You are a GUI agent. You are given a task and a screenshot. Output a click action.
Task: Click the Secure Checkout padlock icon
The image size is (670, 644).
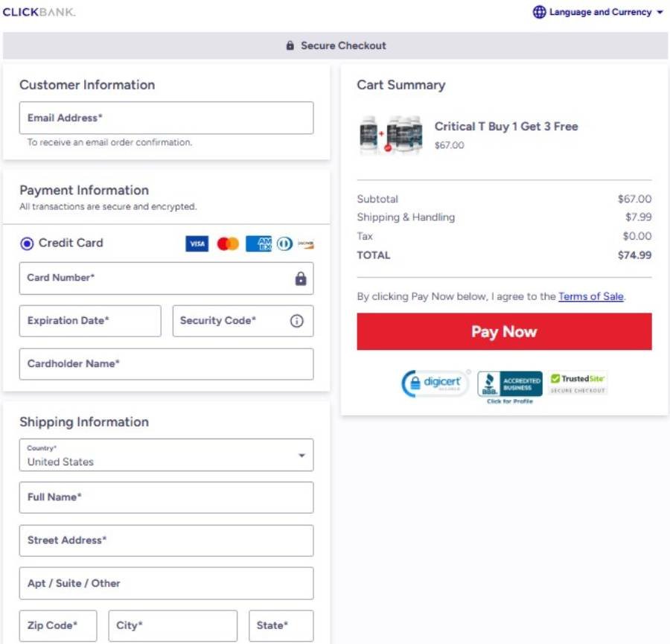click(290, 45)
